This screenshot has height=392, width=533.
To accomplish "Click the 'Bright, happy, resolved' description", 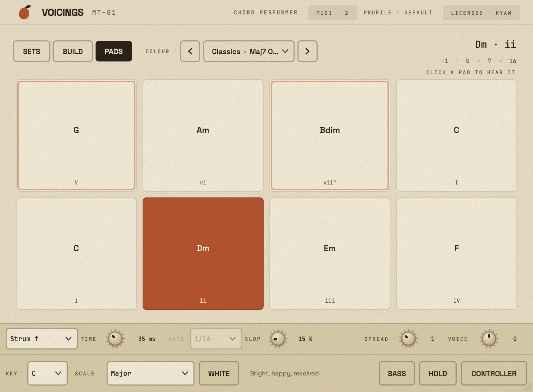I will pyautogui.click(x=284, y=373).
